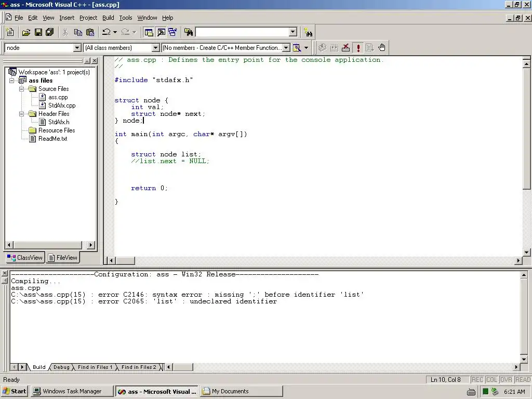Toggle the Output pane toolbar button

click(x=161, y=32)
